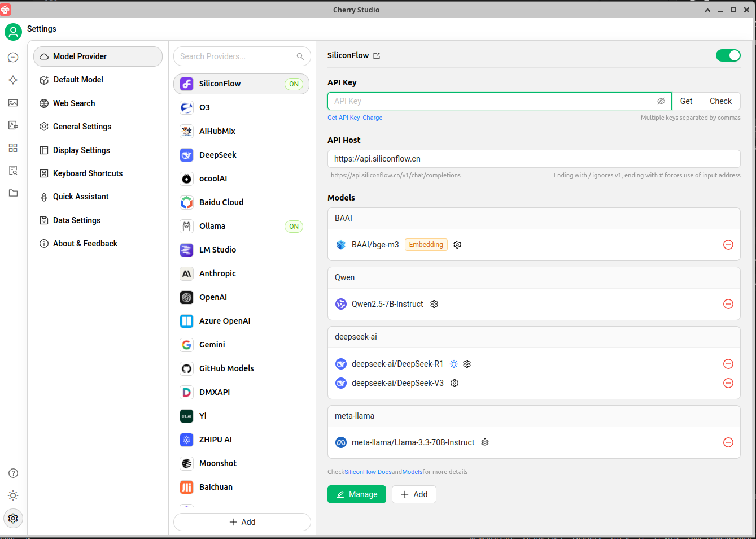This screenshot has height=539, width=756.
Task: Open the agents sparkle sidebar icon
Action: pyautogui.click(x=13, y=80)
